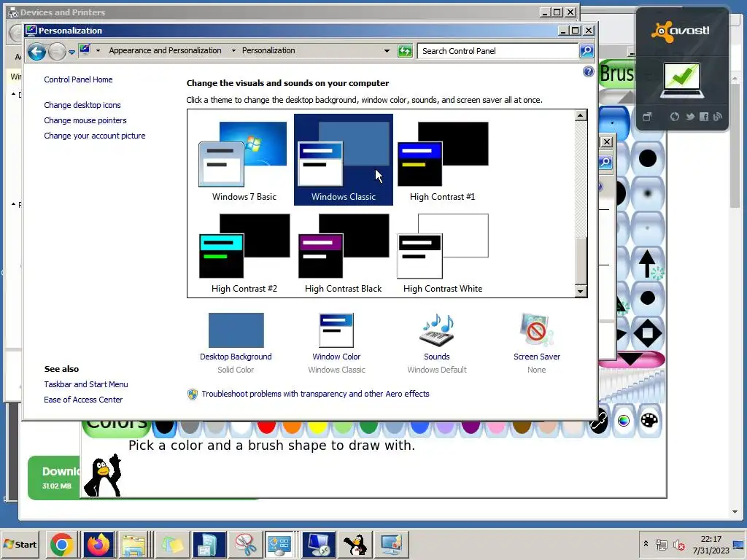Open the Start menu
This screenshot has height=560, width=747.
(x=20, y=544)
